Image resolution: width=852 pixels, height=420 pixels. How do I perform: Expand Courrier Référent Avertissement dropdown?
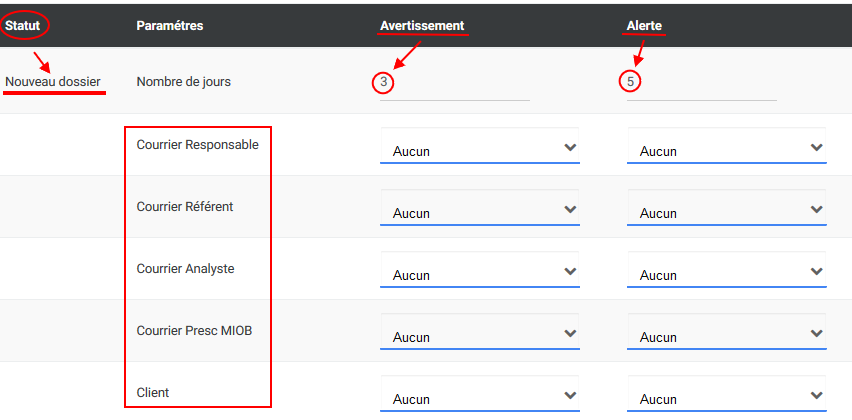click(479, 207)
